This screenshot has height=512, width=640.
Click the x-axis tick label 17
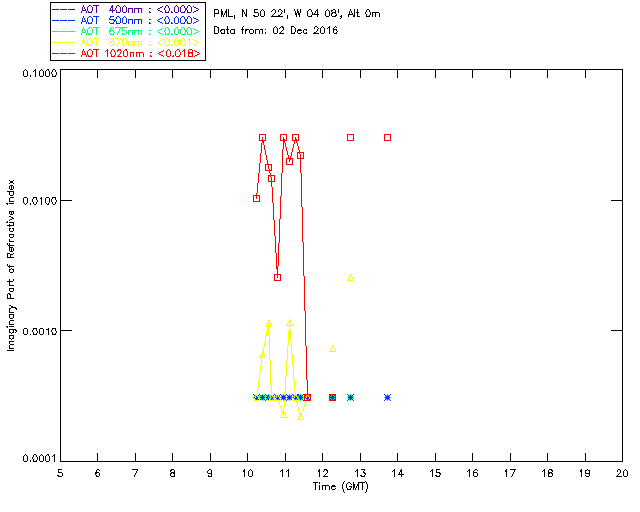pyautogui.click(x=510, y=473)
